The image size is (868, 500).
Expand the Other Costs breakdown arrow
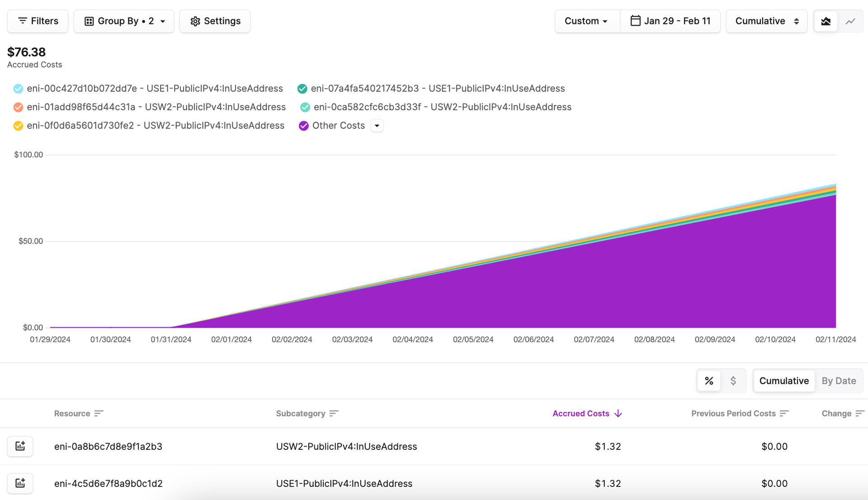[377, 125]
